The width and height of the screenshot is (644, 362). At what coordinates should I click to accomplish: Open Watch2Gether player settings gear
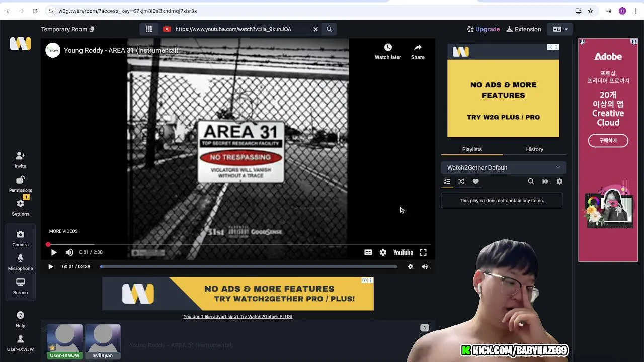point(411,267)
